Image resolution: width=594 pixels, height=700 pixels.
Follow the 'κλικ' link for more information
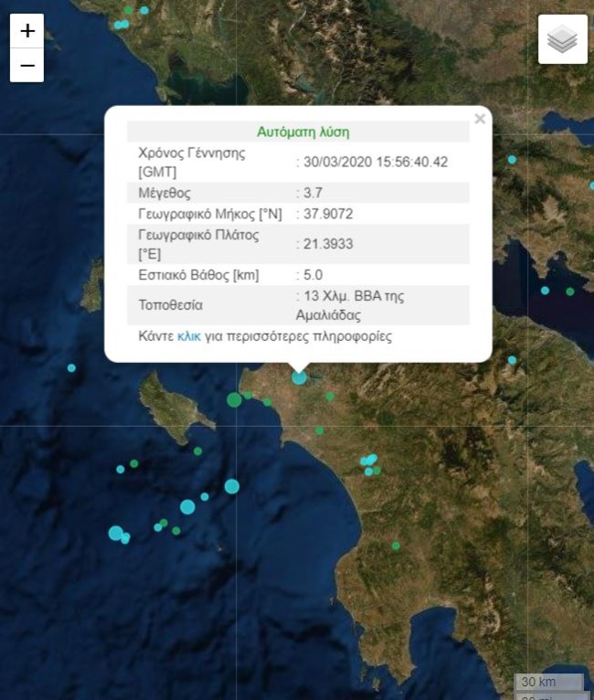pos(189,336)
